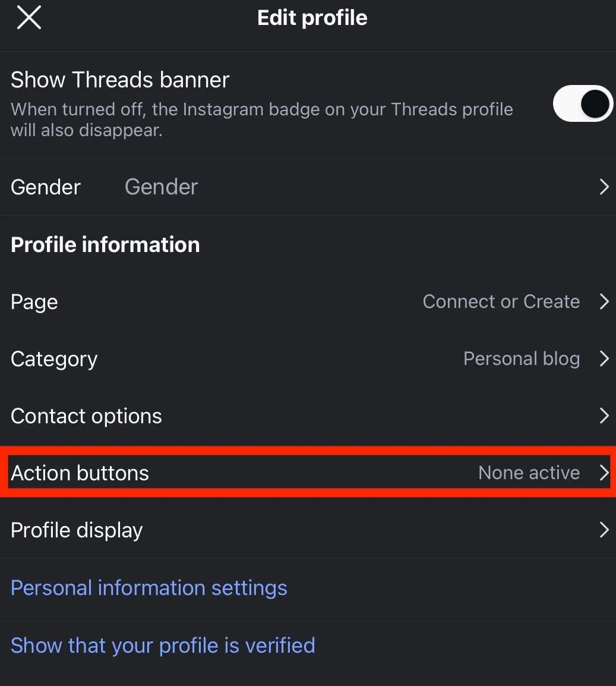Close the Edit profile screen
The image size is (616, 686).
29,18
